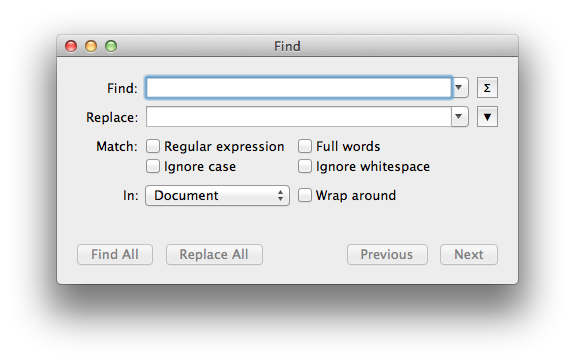This screenshot has width=575, height=363.
Task: Click the Replace All button
Action: [x=214, y=254]
